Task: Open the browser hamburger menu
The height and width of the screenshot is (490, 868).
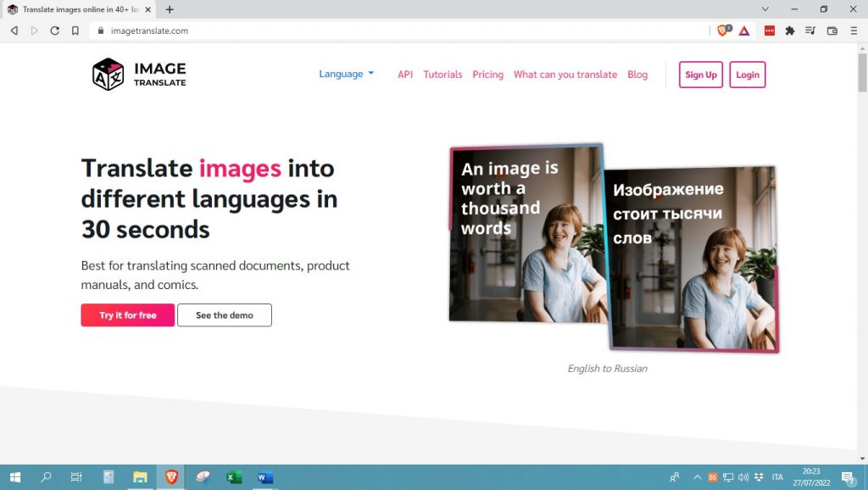Action: tap(854, 31)
